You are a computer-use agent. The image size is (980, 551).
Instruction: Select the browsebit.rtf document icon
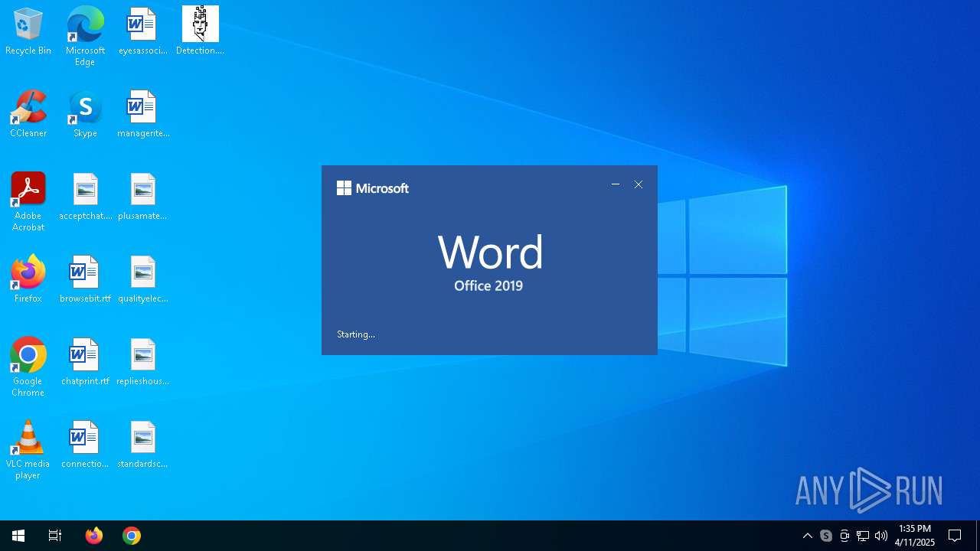click(x=85, y=279)
